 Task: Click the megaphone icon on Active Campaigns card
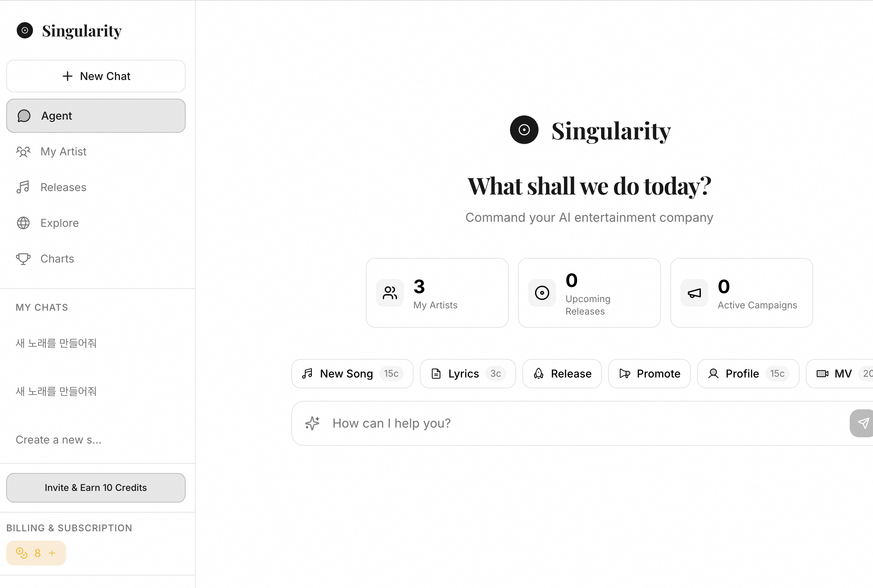coord(694,292)
